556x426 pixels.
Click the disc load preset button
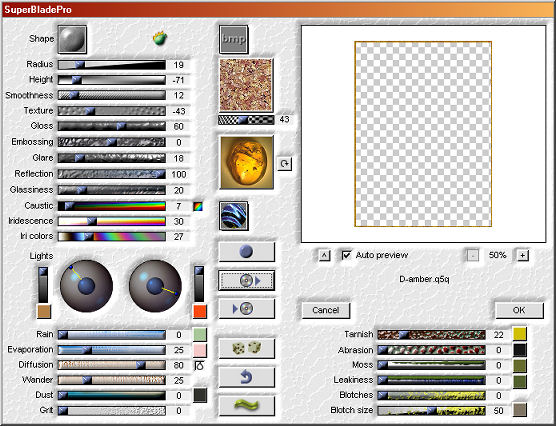click(x=246, y=281)
